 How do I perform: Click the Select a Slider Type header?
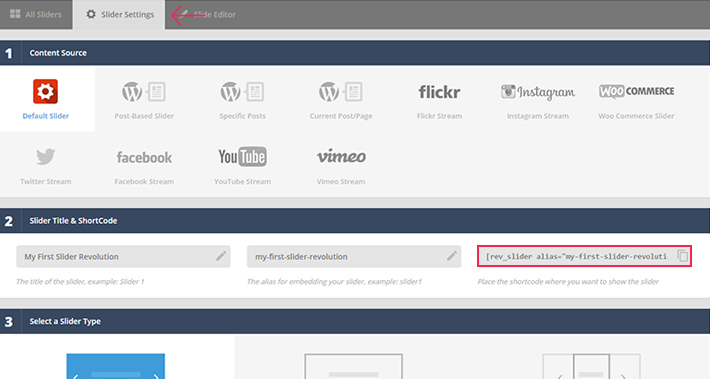pos(355,321)
